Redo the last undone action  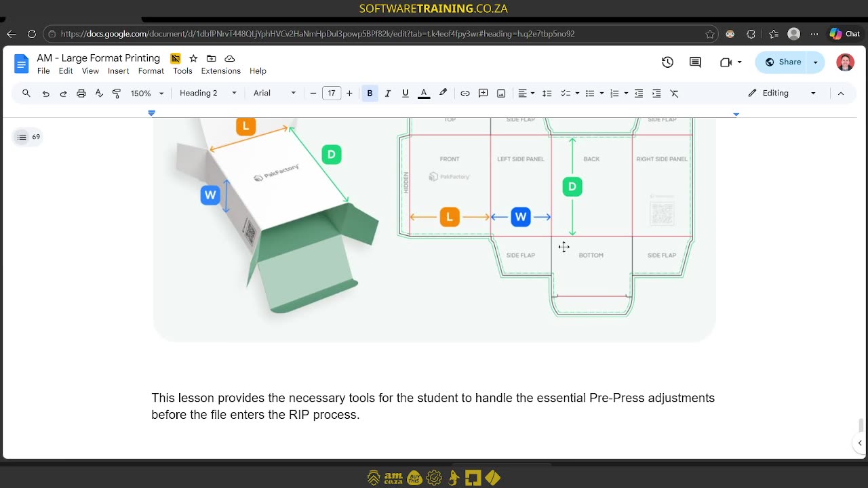pyautogui.click(x=63, y=93)
